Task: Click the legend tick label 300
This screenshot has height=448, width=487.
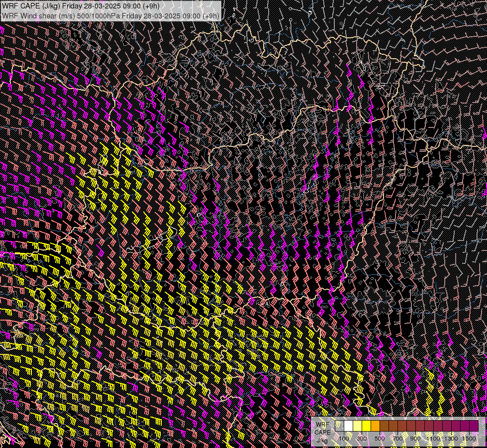Action: (362, 439)
